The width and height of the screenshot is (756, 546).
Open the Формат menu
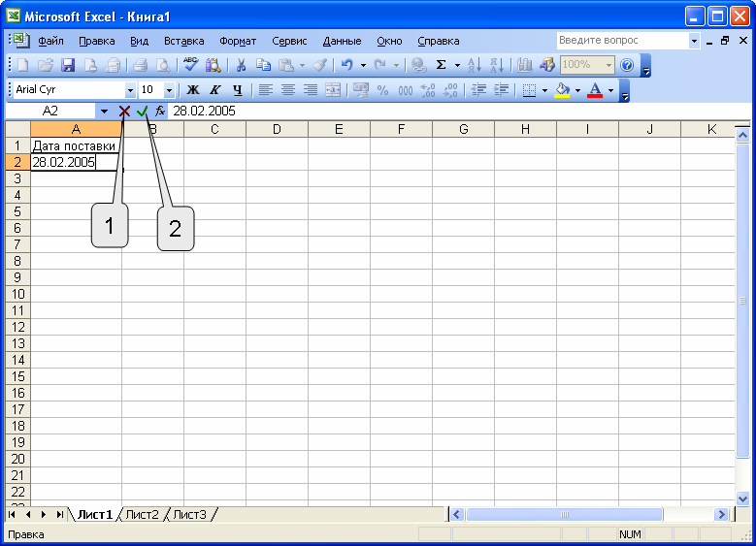238,41
